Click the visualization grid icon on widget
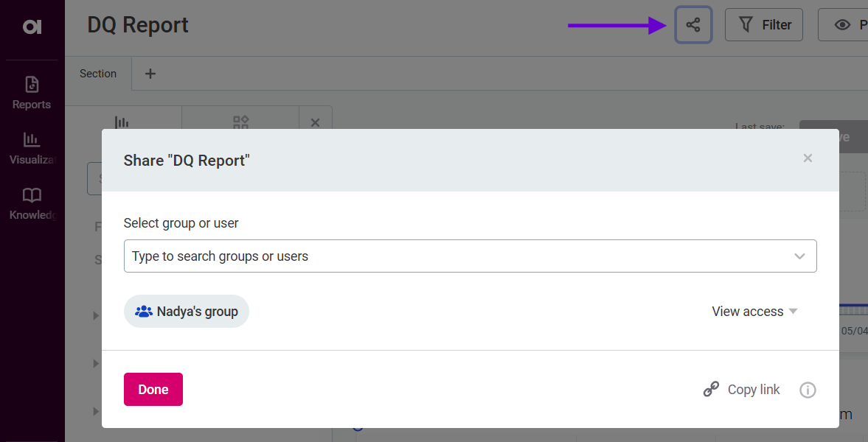Viewport: 868px width, 442px height. 240,122
